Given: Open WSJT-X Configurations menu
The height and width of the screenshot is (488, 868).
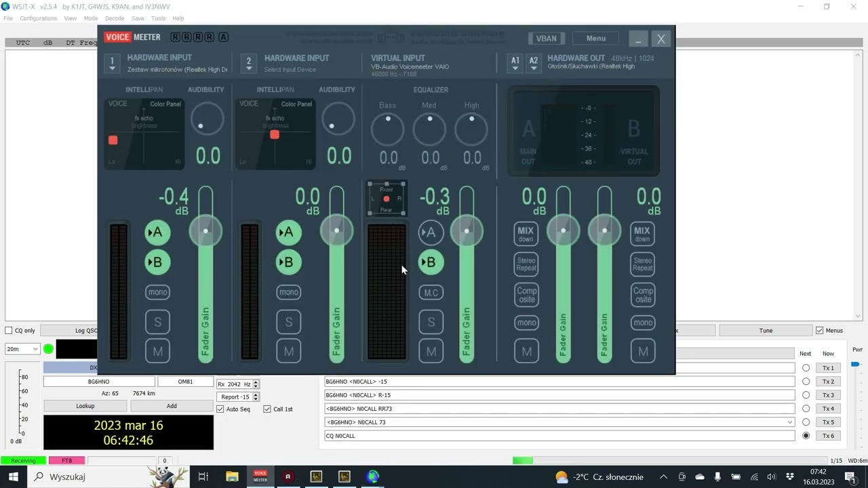Looking at the screenshot, I should coord(38,18).
